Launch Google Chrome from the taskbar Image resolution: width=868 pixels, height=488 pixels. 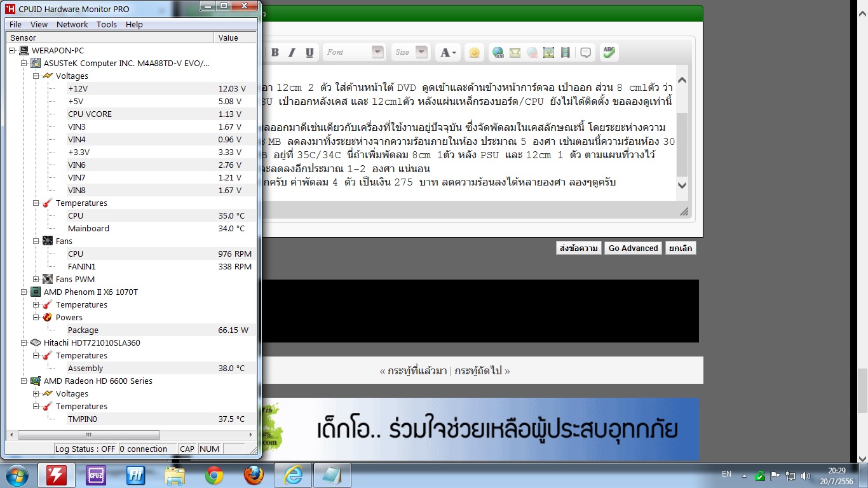[214, 475]
